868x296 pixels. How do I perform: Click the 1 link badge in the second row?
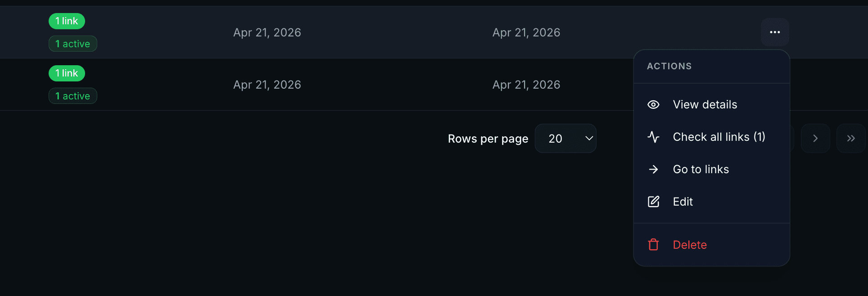67,73
